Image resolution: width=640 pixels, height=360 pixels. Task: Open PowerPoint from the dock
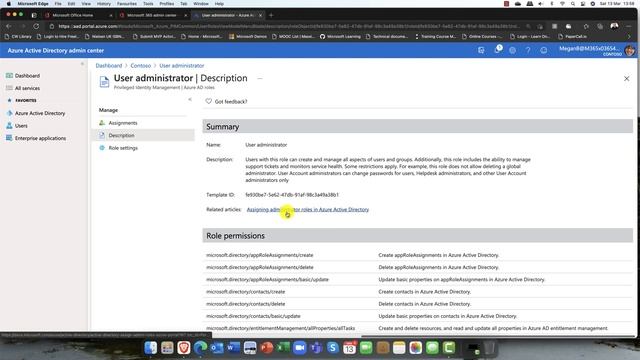tap(267, 348)
